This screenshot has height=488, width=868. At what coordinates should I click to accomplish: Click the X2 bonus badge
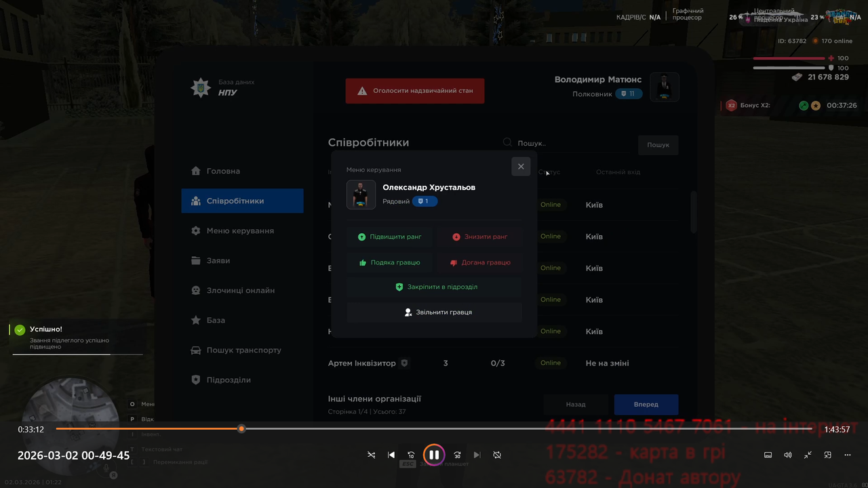(731, 105)
